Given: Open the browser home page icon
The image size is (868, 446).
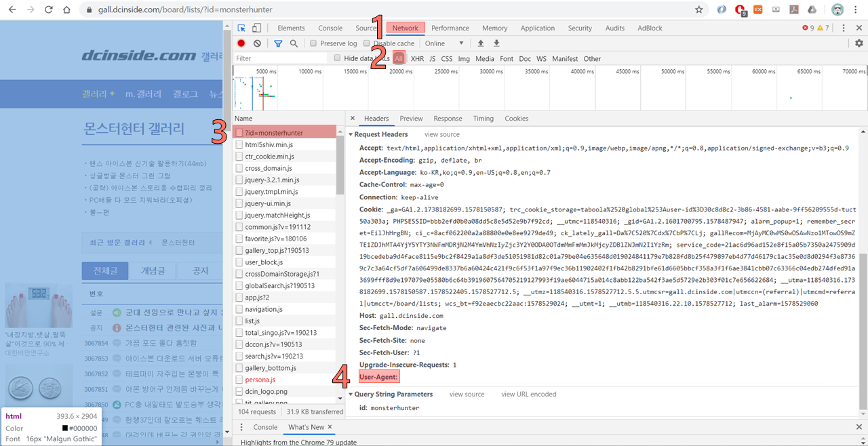Looking at the screenshot, I should [66, 10].
